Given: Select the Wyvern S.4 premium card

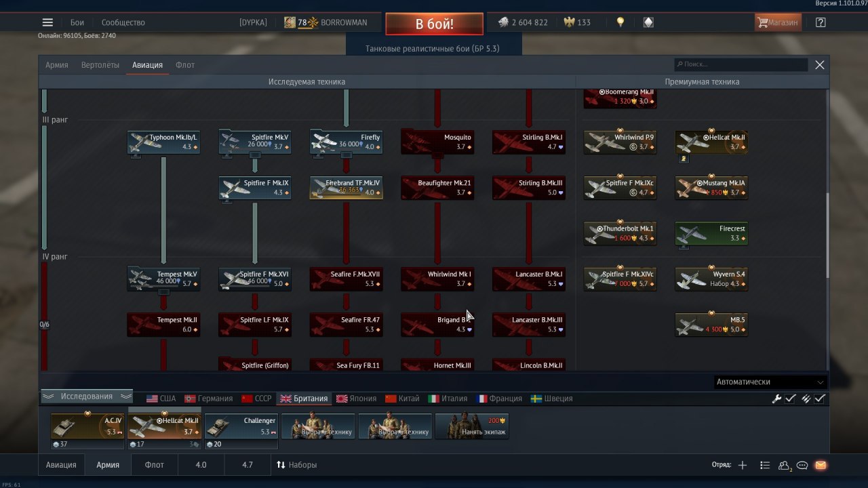Looking at the screenshot, I should (711, 279).
